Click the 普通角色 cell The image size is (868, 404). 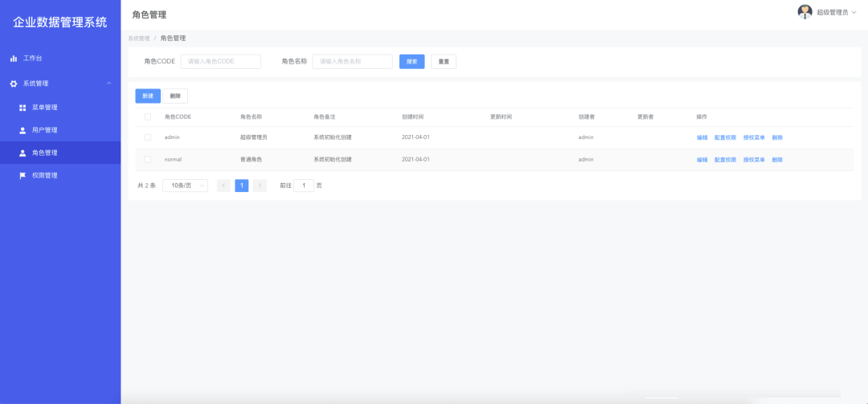click(251, 159)
